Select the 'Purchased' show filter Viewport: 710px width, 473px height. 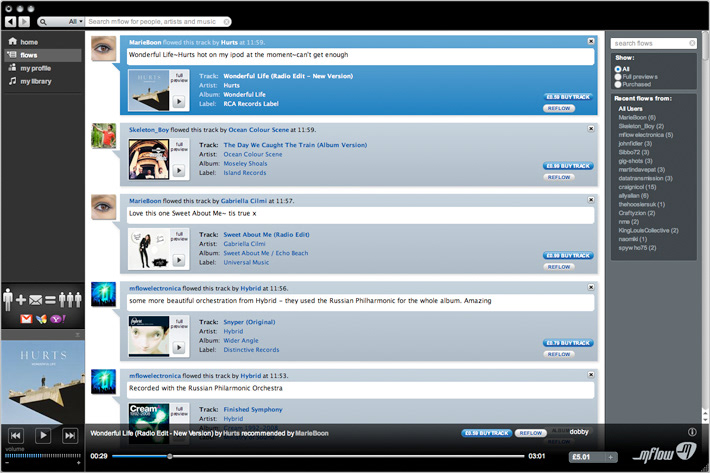point(620,85)
